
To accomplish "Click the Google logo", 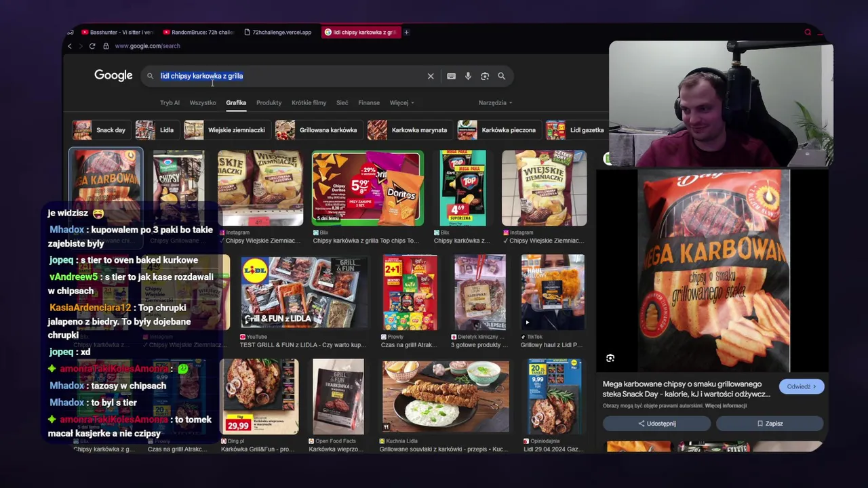I will (x=113, y=75).
